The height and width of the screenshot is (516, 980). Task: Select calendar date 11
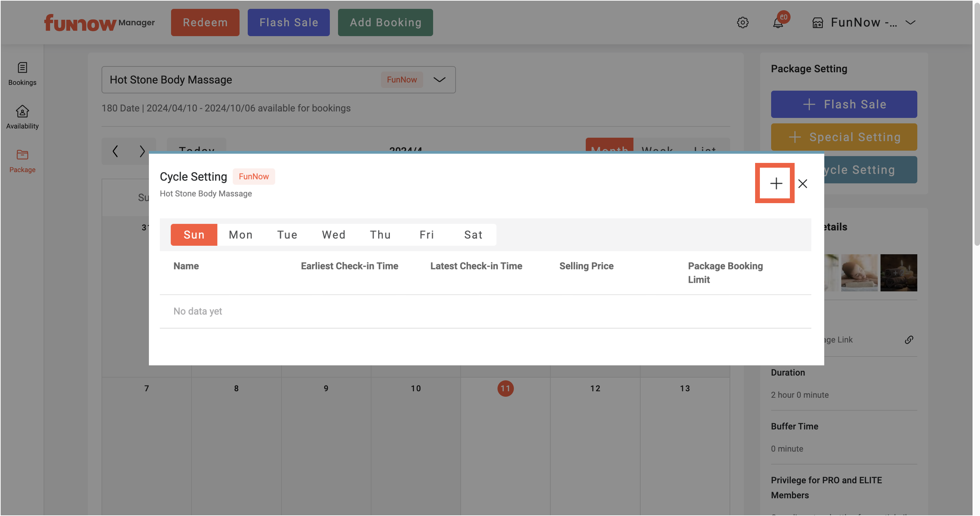[x=505, y=389]
